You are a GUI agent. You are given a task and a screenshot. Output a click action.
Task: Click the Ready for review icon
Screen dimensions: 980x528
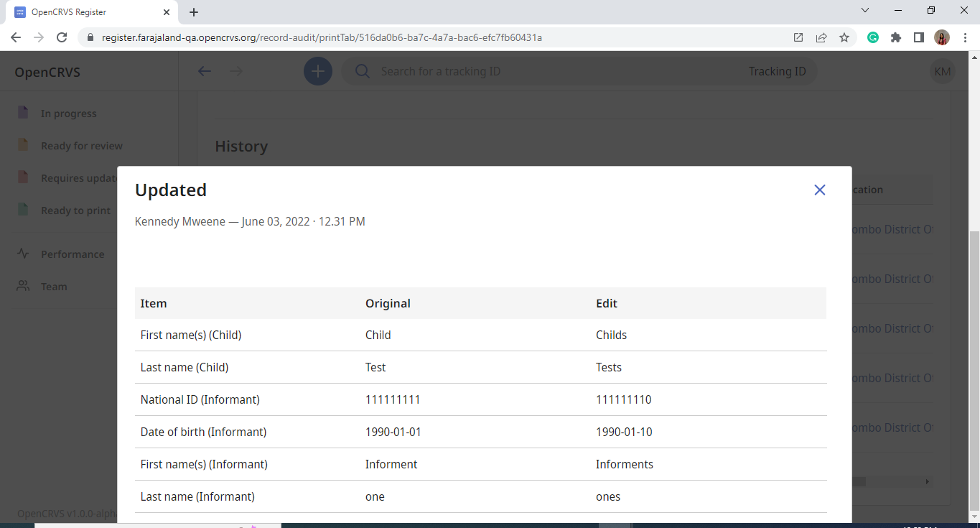click(22, 144)
